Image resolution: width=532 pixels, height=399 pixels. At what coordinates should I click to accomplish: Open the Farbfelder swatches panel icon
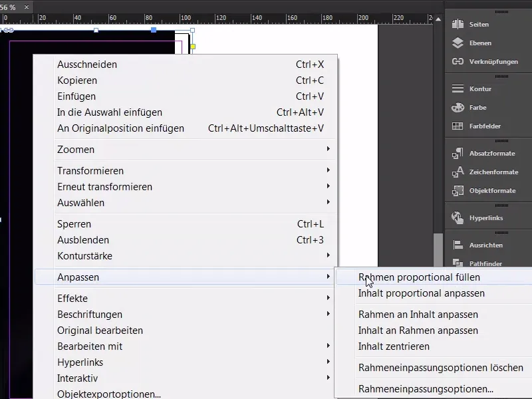(x=458, y=126)
